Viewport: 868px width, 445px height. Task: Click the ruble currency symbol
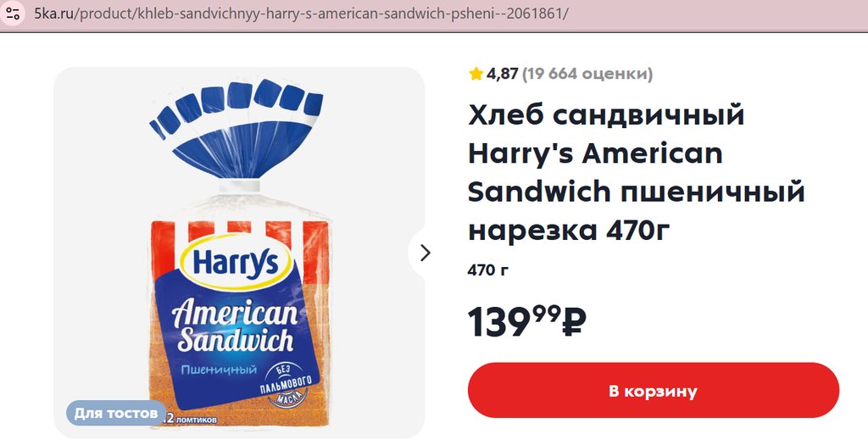point(574,323)
